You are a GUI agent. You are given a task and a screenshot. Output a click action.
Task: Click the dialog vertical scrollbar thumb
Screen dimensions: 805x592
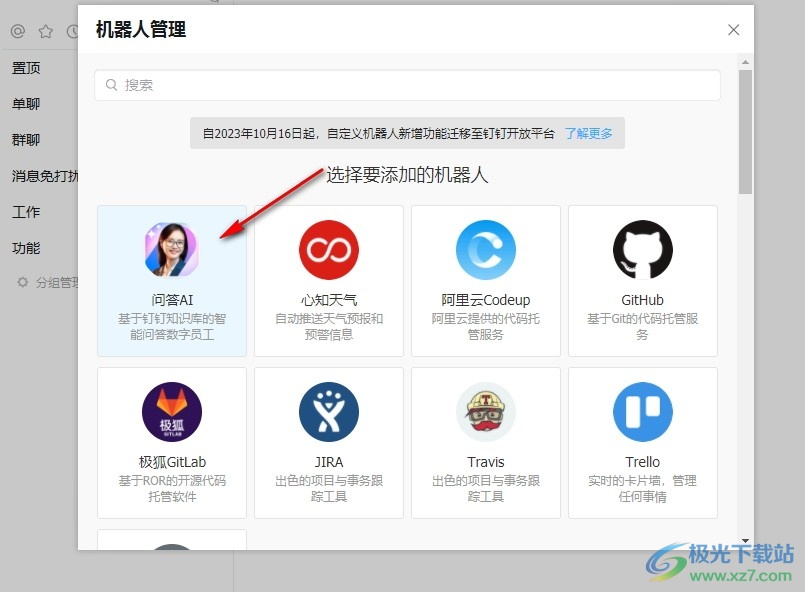pos(745,132)
